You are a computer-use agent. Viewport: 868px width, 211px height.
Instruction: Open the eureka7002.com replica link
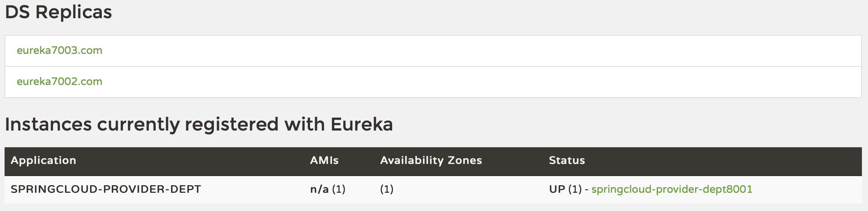[59, 82]
